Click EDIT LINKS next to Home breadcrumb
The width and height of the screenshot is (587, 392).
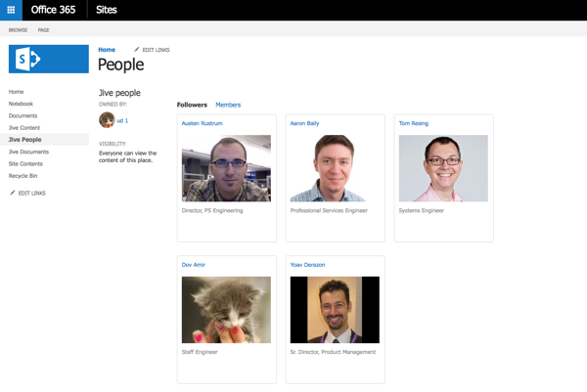click(156, 50)
